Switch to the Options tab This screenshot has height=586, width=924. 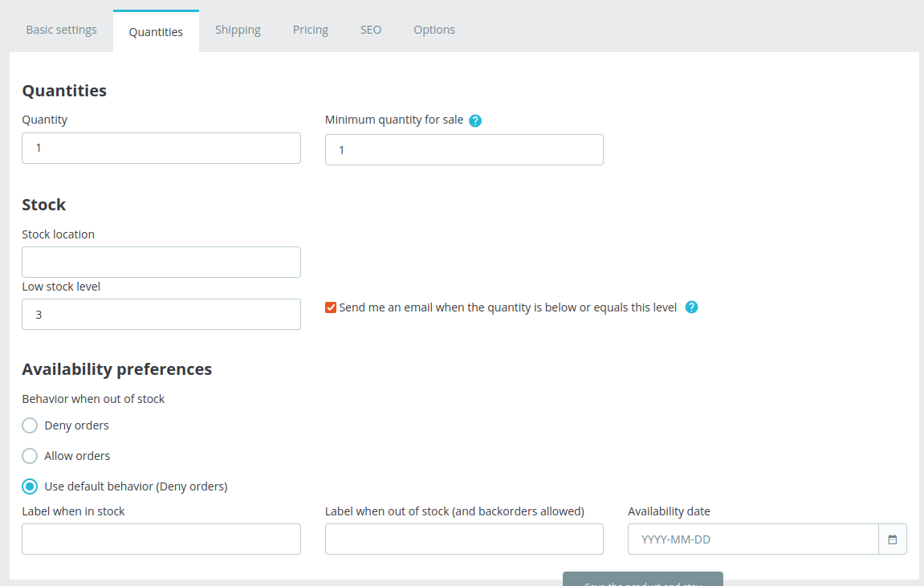coord(434,29)
